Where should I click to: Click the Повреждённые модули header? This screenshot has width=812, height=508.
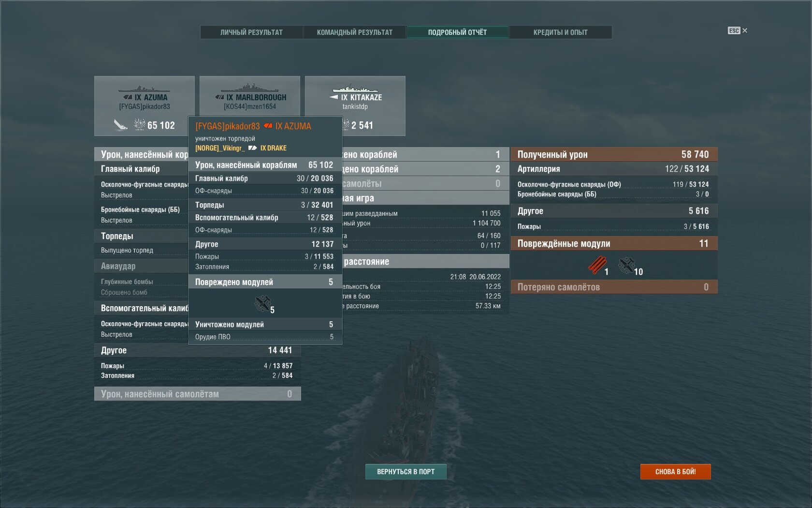pos(614,243)
